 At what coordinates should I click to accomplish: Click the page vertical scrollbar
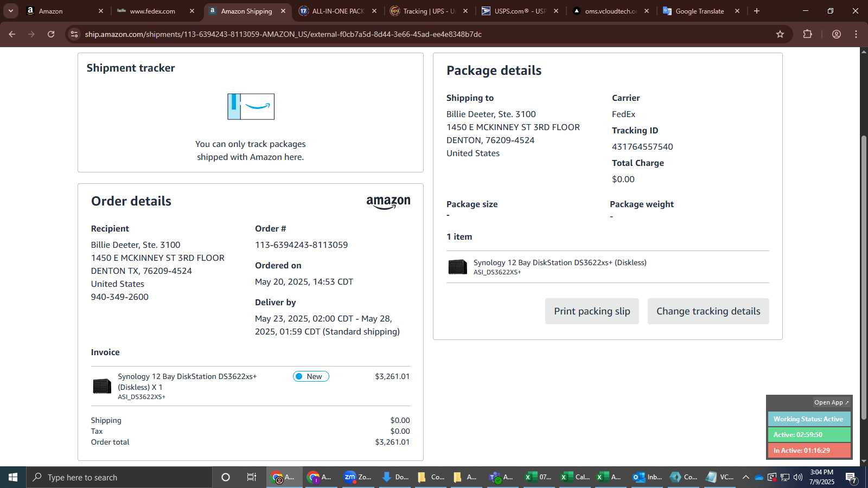coord(864,277)
